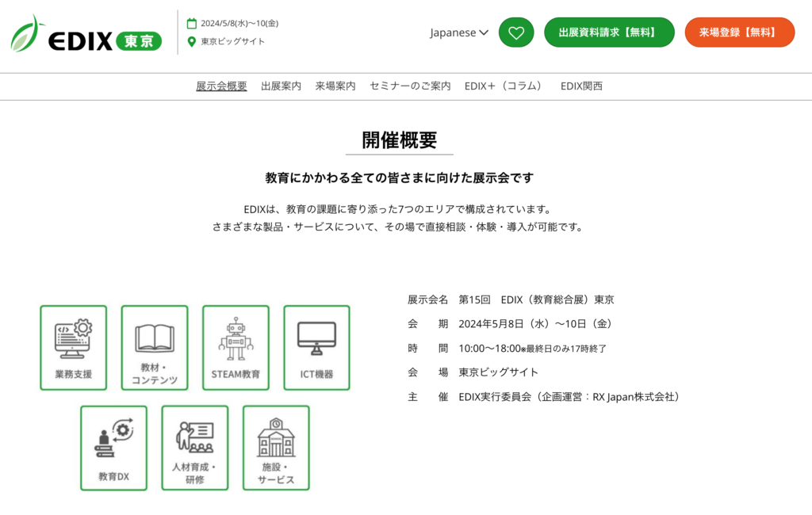Click the 来場登録【無料】 orange button

[x=739, y=32]
